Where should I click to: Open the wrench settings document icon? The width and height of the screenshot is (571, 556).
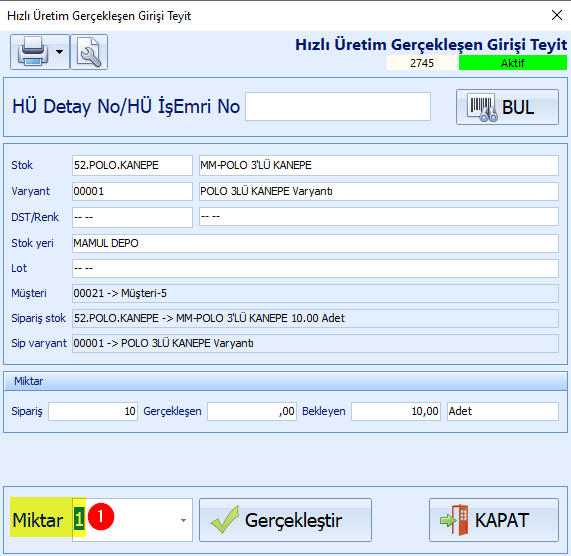[89, 52]
